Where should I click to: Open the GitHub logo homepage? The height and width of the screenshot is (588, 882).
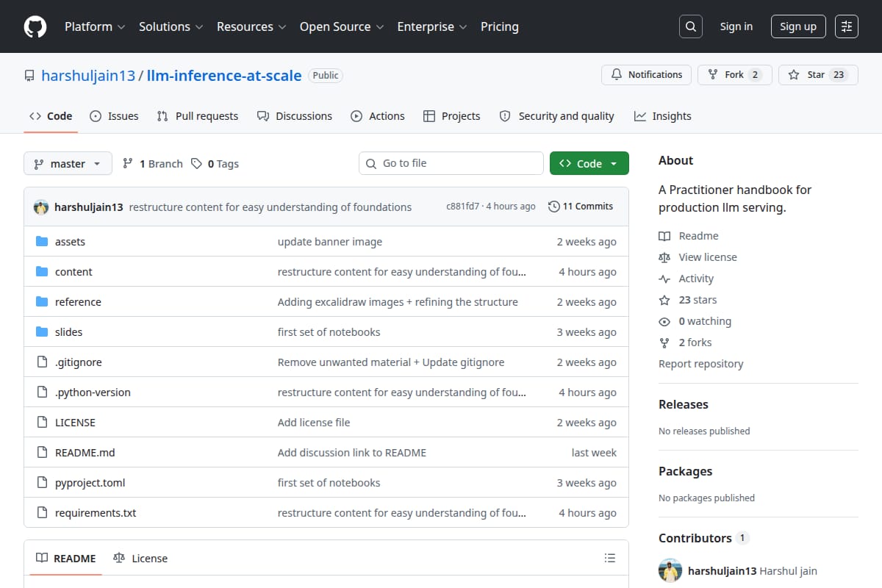(x=35, y=26)
